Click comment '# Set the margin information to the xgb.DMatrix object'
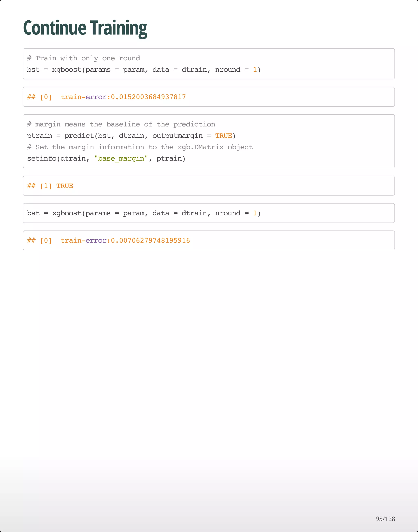Screen dimensions: 418x532 click(x=140, y=147)
